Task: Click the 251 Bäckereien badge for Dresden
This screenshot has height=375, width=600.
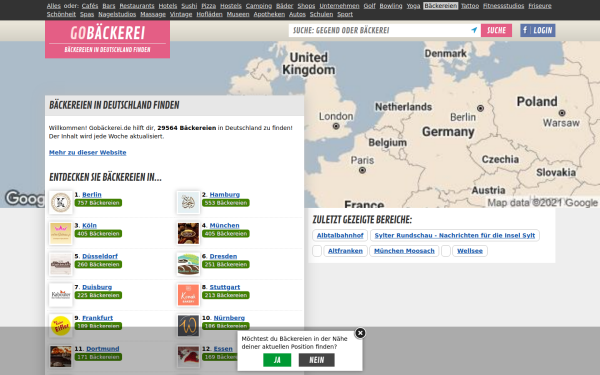Action: tap(226, 264)
